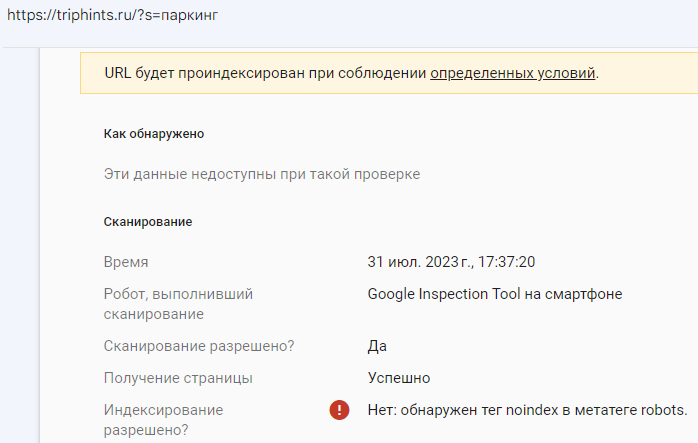This screenshot has height=443, width=698.
Task: Click the 'Успешно' page fetch status
Action: point(398,378)
